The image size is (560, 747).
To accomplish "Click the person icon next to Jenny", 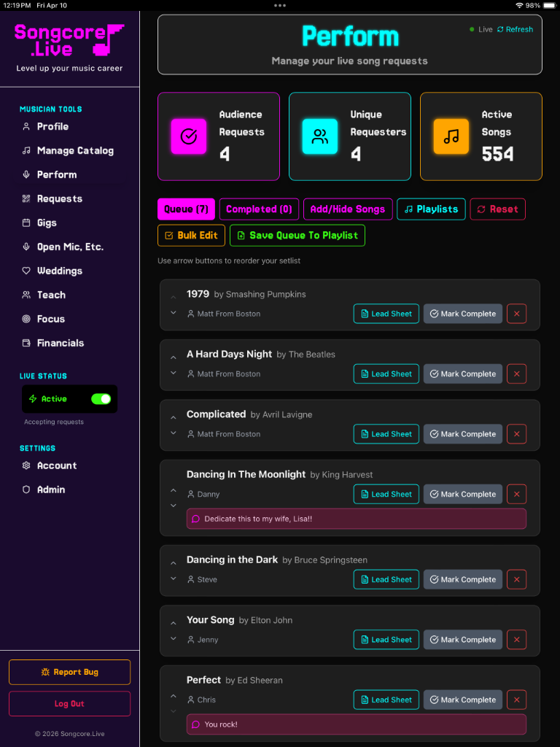I will (x=191, y=639).
